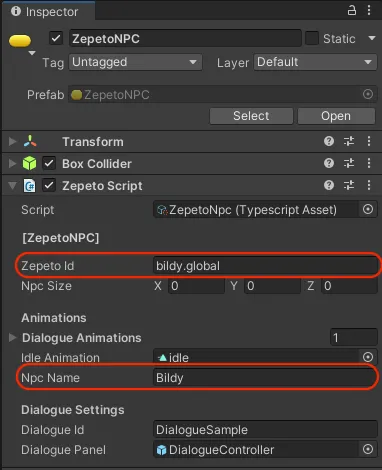Click the Npc Size Y value field
The height and width of the screenshot is (470, 382).
tap(272, 286)
